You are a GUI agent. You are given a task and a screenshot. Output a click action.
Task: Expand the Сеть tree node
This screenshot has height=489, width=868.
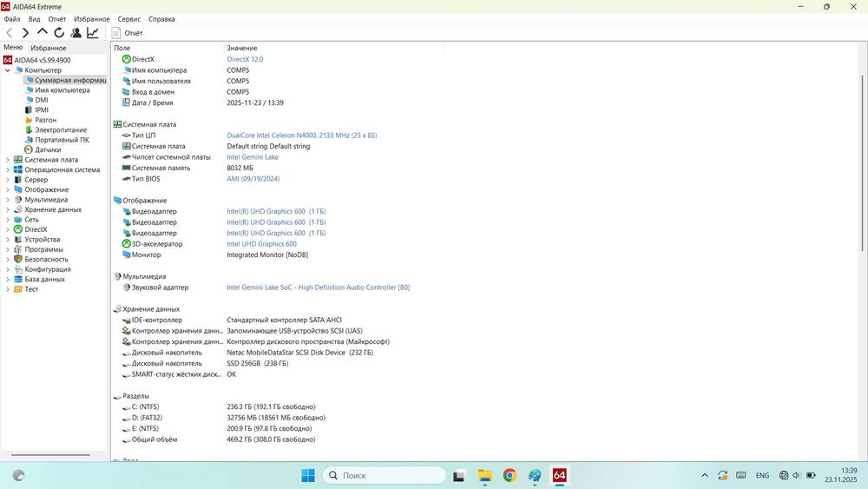(x=7, y=220)
